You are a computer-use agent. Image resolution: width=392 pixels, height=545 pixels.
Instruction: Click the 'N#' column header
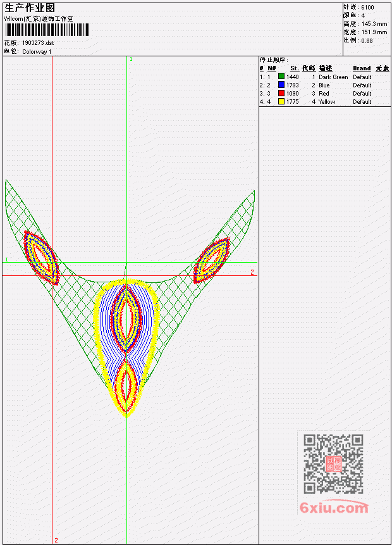(271, 68)
